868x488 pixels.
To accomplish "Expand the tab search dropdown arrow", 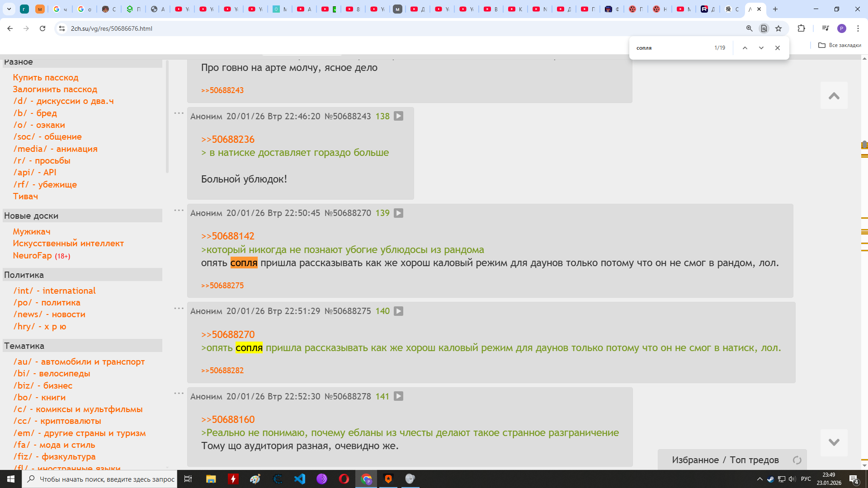I will [9, 9].
